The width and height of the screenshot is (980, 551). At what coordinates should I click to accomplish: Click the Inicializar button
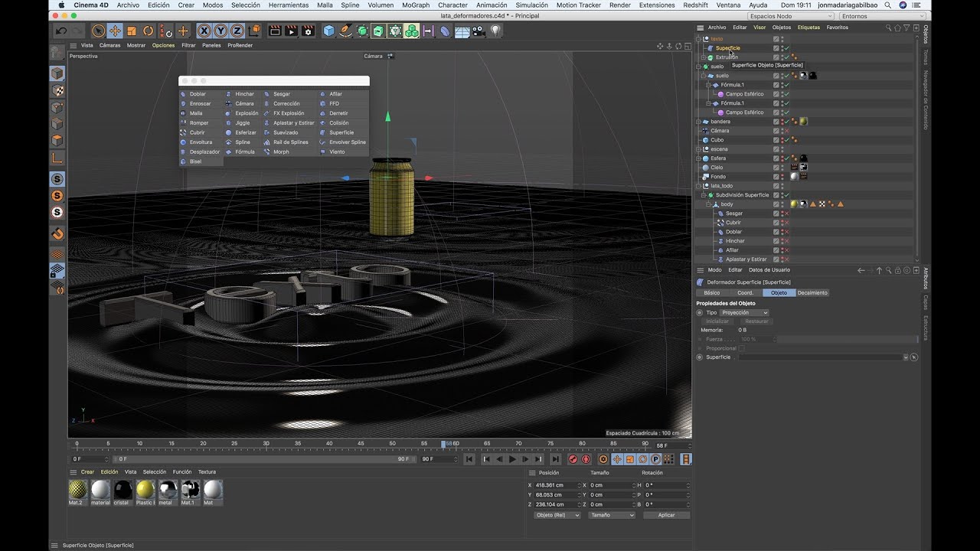[718, 321]
